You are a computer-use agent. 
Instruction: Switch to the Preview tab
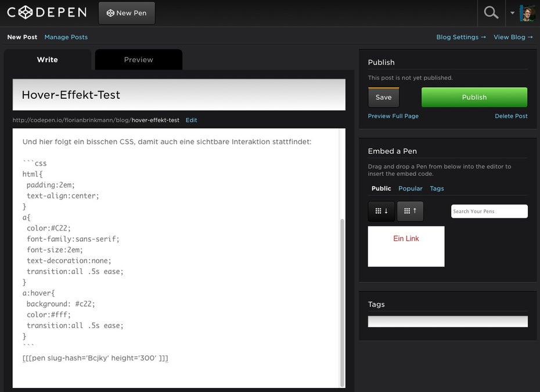pyautogui.click(x=138, y=60)
